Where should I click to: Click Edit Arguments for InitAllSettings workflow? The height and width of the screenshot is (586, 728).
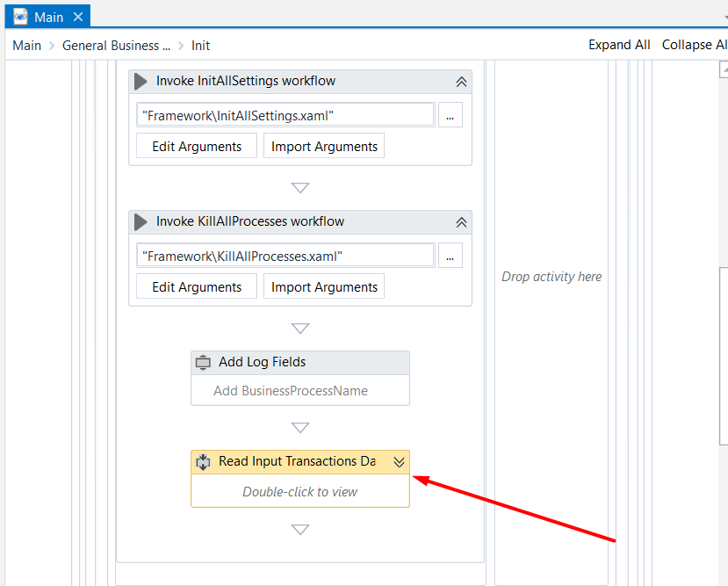(x=197, y=147)
